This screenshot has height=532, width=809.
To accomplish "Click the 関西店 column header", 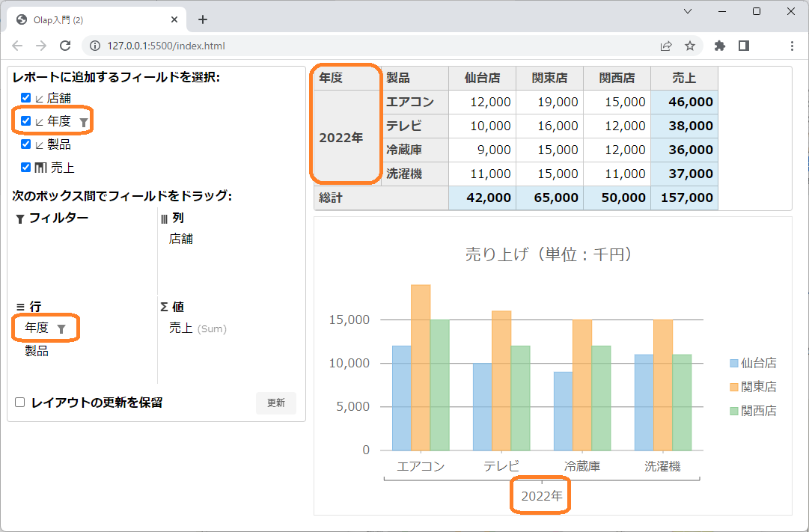I will point(617,78).
